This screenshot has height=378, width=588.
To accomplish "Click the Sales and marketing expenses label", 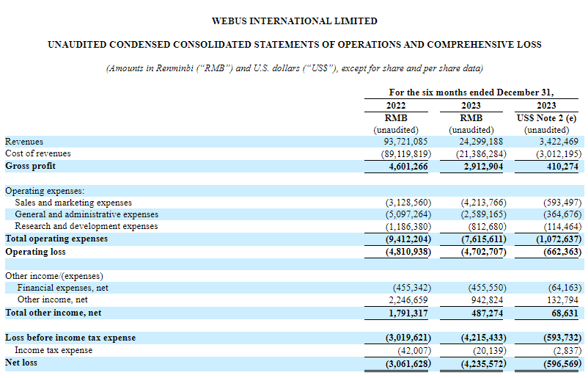I will pyautogui.click(x=73, y=203).
